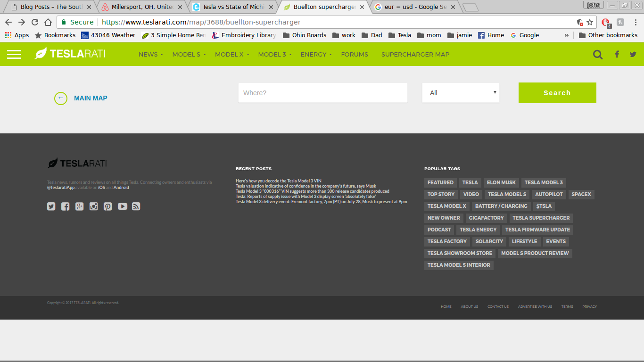644x362 pixels.
Task: Open the Supercharger Map menu item
Action: pos(415,55)
